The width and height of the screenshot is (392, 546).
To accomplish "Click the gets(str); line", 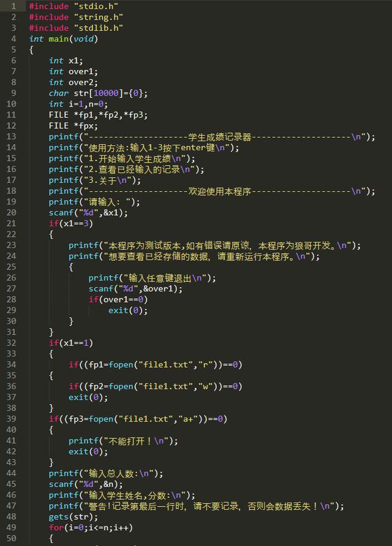I will 73,517.
